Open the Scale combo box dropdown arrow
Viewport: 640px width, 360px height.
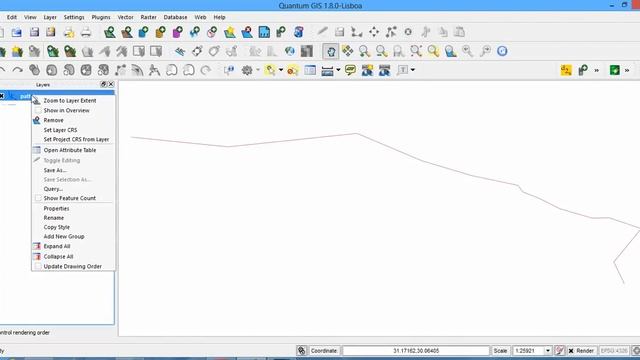click(548, 351)
